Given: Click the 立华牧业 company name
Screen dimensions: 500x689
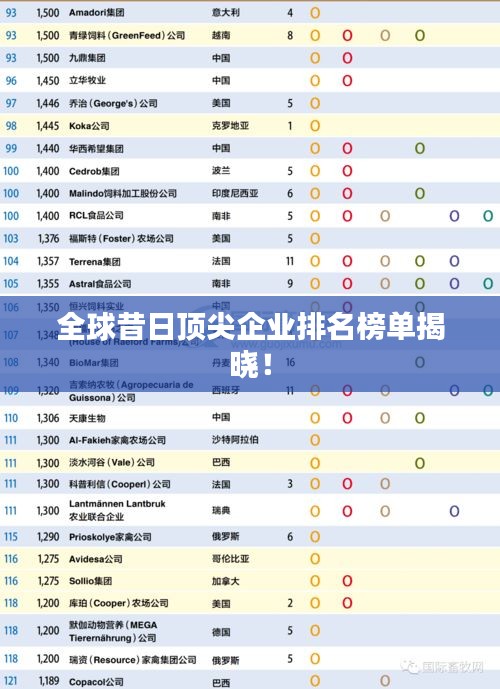Looking at the screenshot, I should (x=87, y=80).
